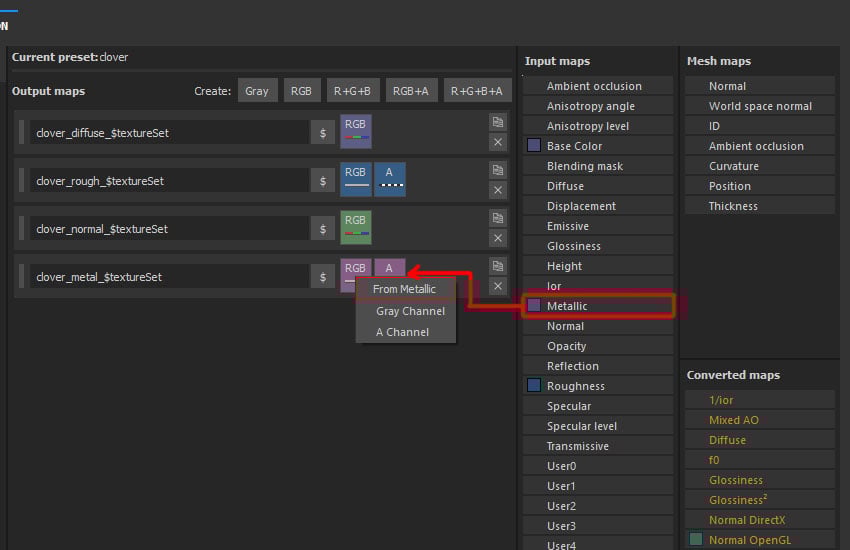850x550 pixels.
Task: Select Displacement input map
Action: point(598,206)
